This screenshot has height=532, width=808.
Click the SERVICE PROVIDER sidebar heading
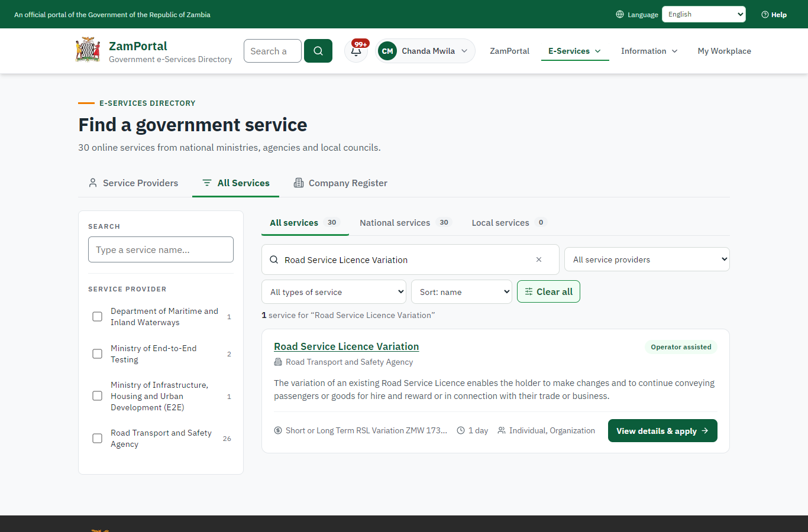(127, 289)
